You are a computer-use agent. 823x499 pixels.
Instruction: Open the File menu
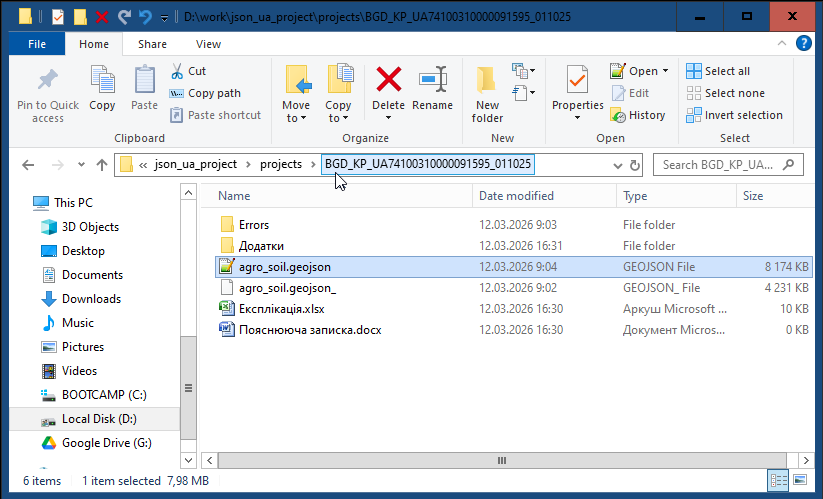click(37, 44)
